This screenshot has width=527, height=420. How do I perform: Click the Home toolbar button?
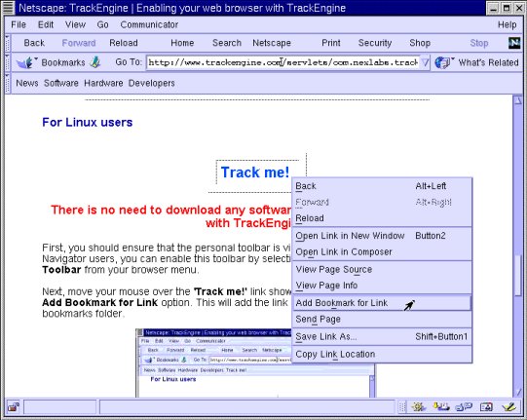[x=182, y=43]
